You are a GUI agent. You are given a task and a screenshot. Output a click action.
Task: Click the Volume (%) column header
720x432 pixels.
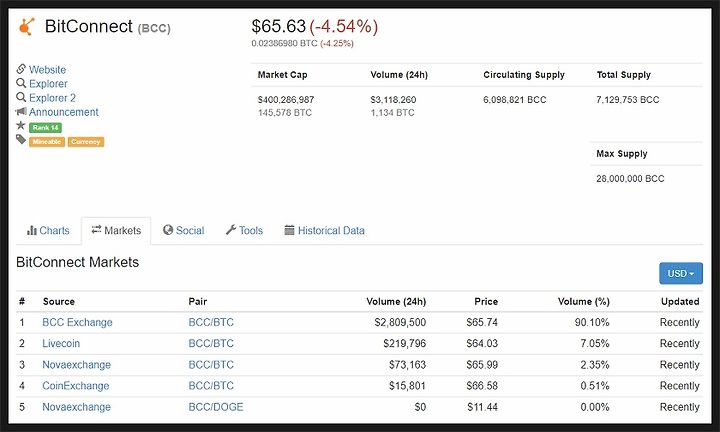(584, 302)
